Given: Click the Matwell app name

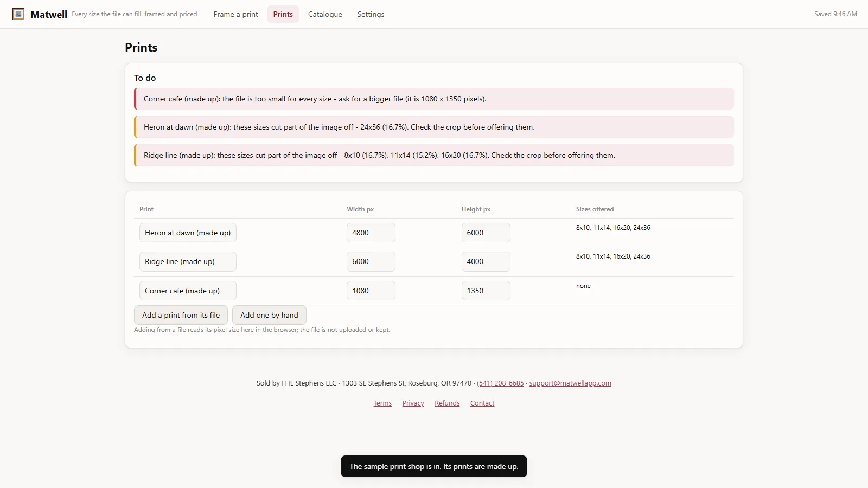Looking at the screenshot, I should (49, 14).
